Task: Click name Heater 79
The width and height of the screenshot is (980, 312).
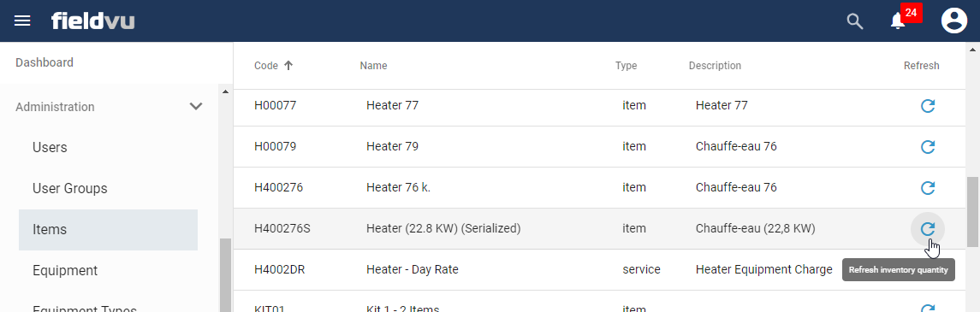Action: (393, 147)
